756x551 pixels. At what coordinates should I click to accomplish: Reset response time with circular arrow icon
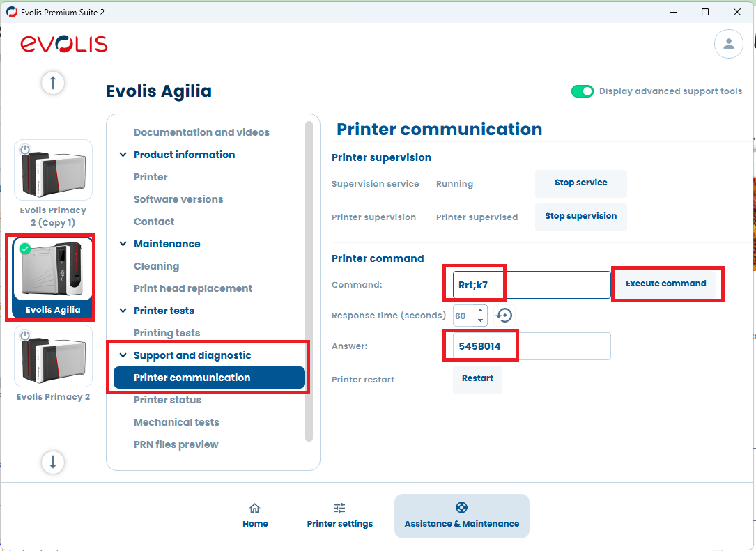coord(504,316)
